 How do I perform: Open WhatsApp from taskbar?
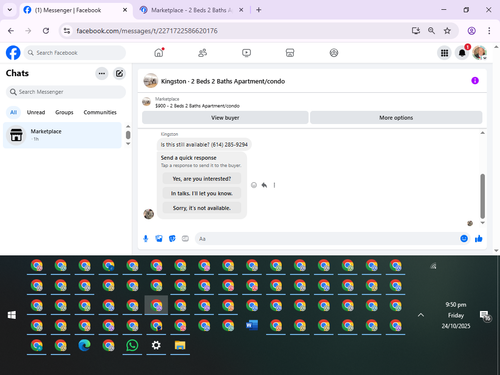(132, 345)
